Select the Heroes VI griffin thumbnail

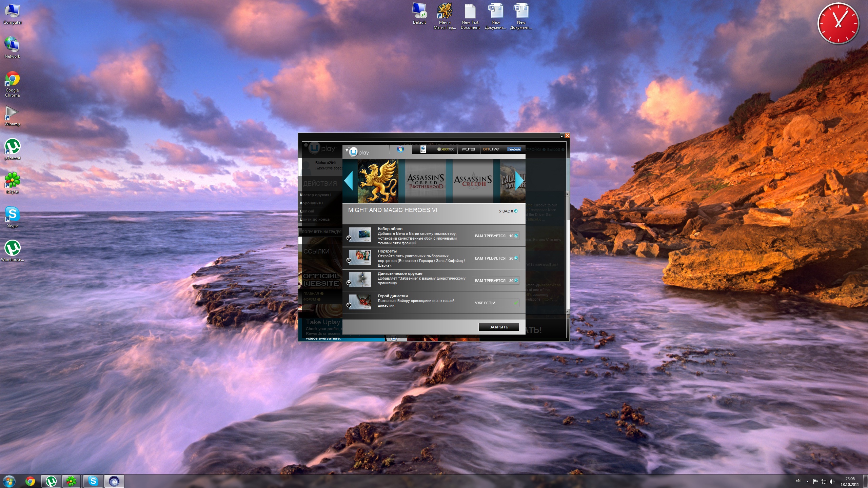pyautogui.click(x=378, y=181)
